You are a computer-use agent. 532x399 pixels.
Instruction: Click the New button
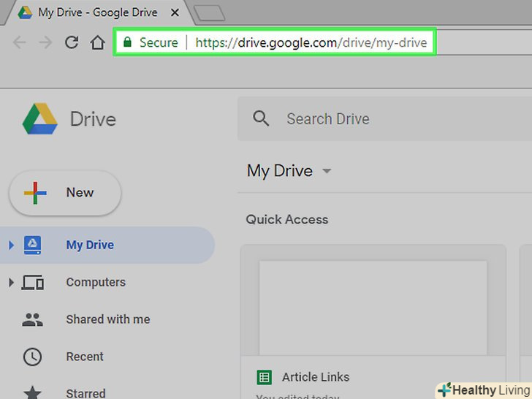[65, 193]
